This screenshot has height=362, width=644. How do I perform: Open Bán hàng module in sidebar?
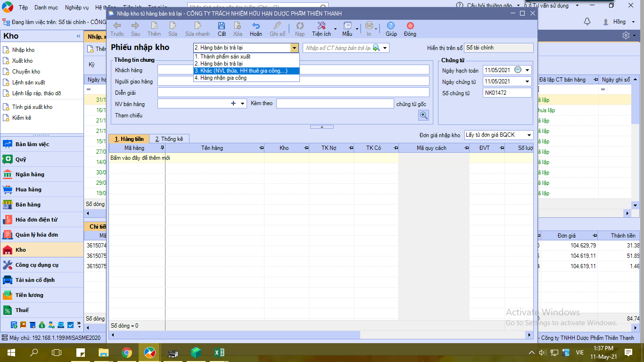pyautogui.click(x=42, y=205)
